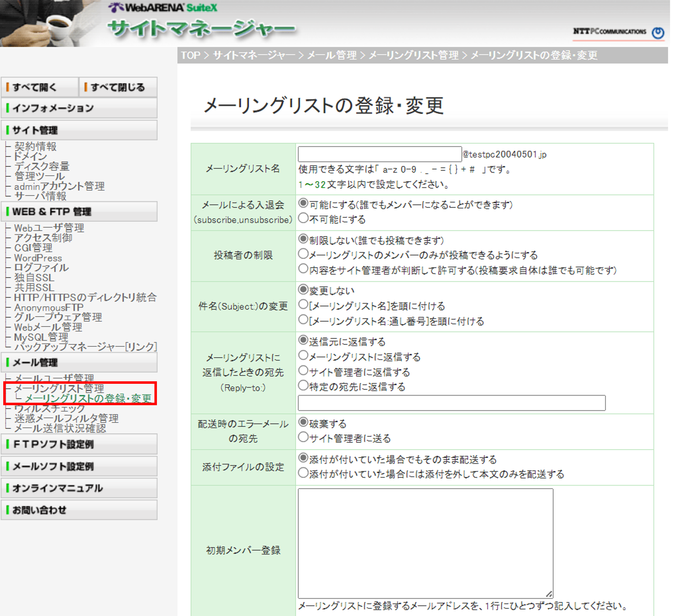Collapse all menus with すべて閉じる
Screen dimensions: 674x616
(118, 88)
